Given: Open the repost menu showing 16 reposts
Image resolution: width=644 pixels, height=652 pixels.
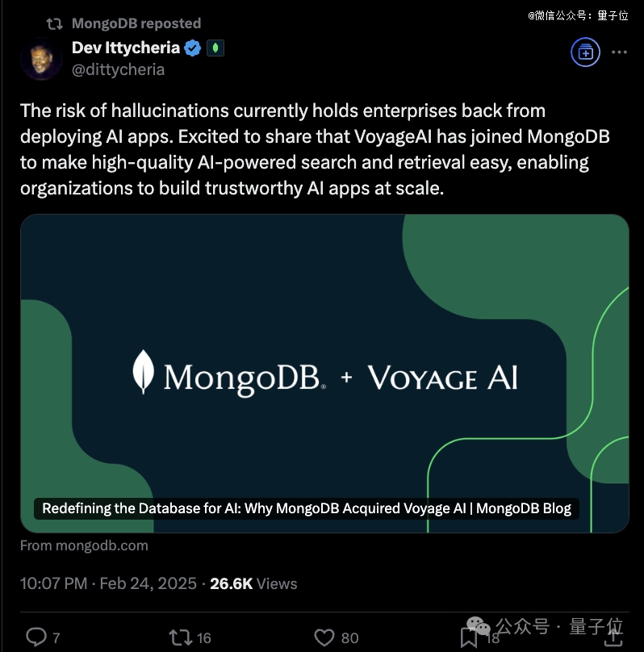Looking at the screenshot, I should [181, 637].
